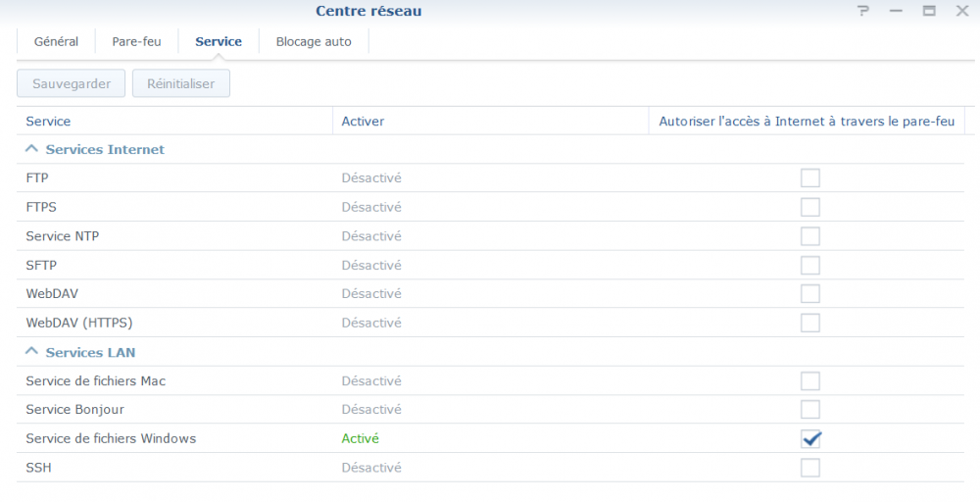980x502 pixels.
Task: Switch to the Général tab
Action: coord(56,41)
